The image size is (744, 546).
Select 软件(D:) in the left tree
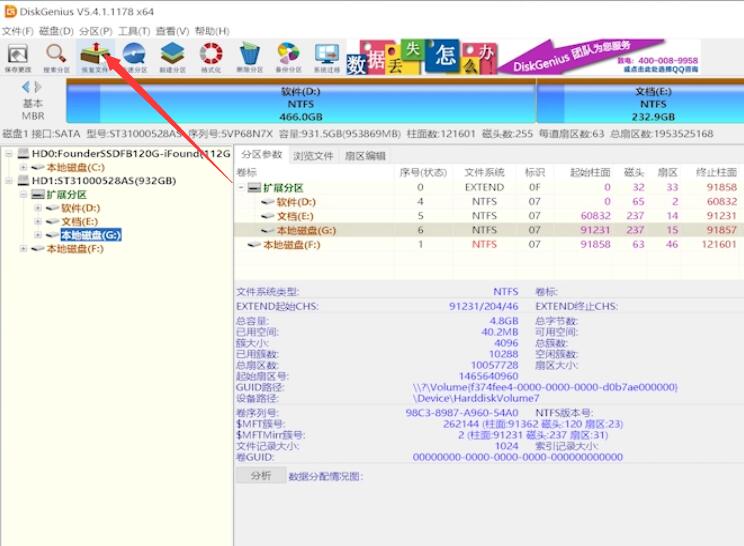[80, 208]
